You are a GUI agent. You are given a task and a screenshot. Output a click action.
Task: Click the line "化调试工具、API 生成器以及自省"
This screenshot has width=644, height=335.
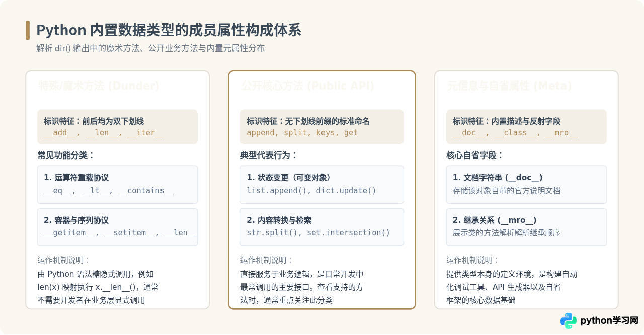pos(504,287)
